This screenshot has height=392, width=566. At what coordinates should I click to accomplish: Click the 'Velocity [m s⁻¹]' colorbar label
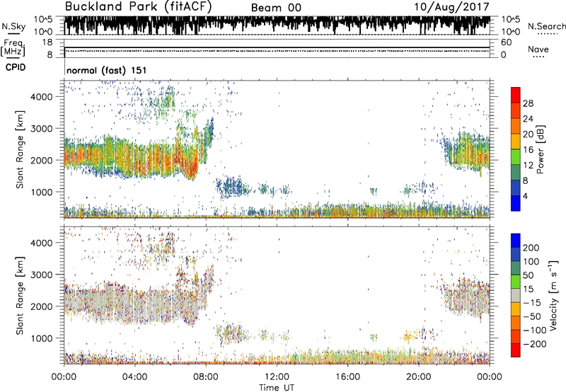[553, 294]
